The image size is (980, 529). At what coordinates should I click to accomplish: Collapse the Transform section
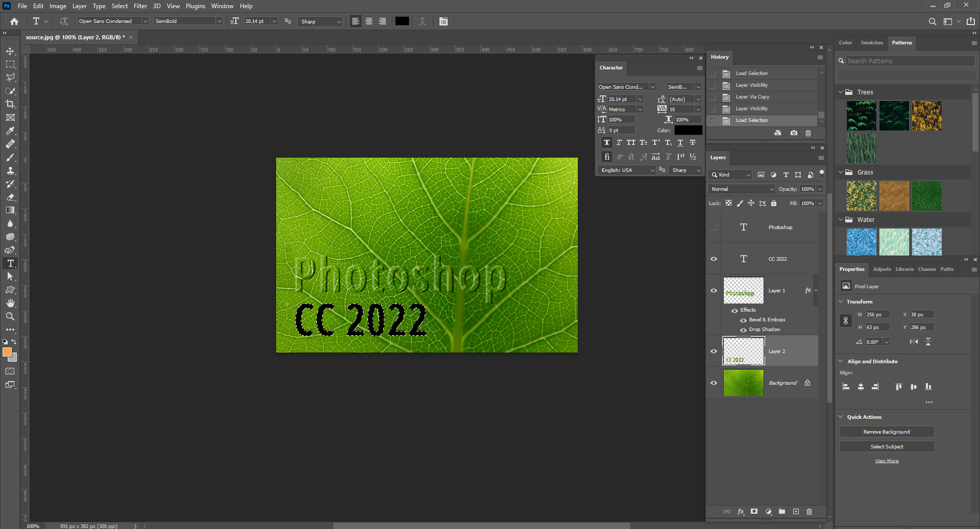tap(841, 301)
